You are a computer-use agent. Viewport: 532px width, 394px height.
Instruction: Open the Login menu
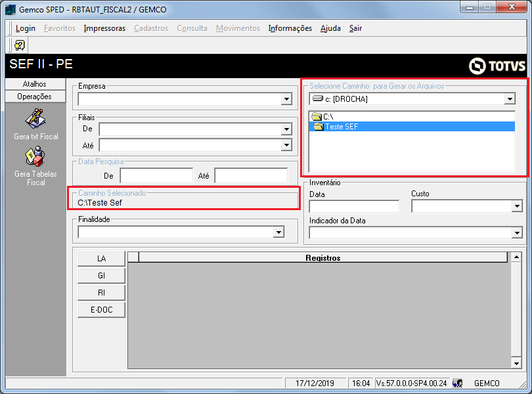coord(26,28)
